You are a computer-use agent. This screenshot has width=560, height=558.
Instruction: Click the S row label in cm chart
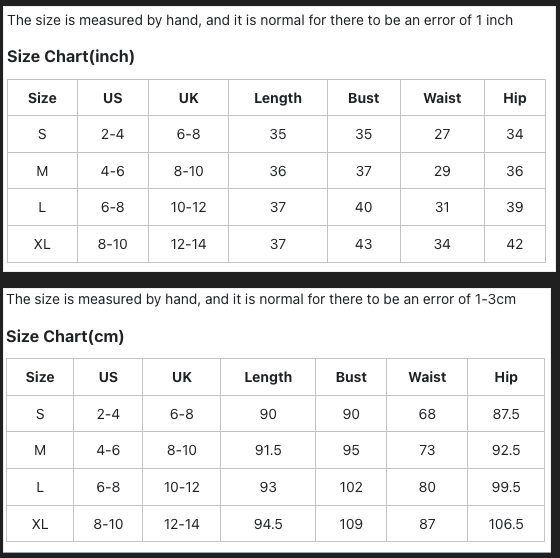click(40, 414)
